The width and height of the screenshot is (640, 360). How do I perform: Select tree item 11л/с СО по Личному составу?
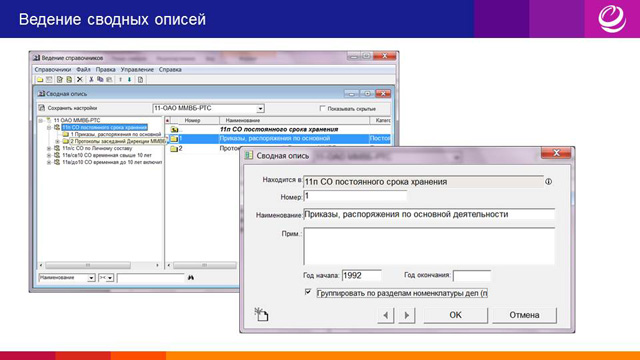pyautogui.click(x=97, y=149)
